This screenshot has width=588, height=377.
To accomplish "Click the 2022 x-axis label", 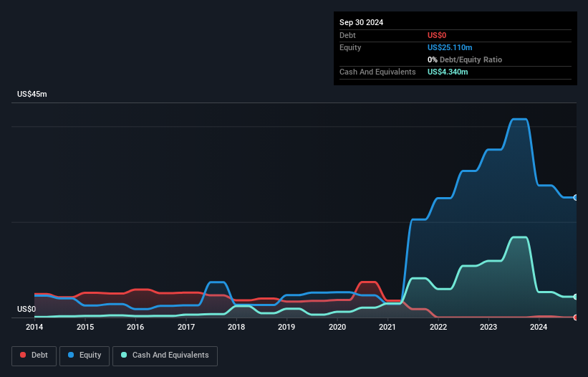I will [438, 327].
